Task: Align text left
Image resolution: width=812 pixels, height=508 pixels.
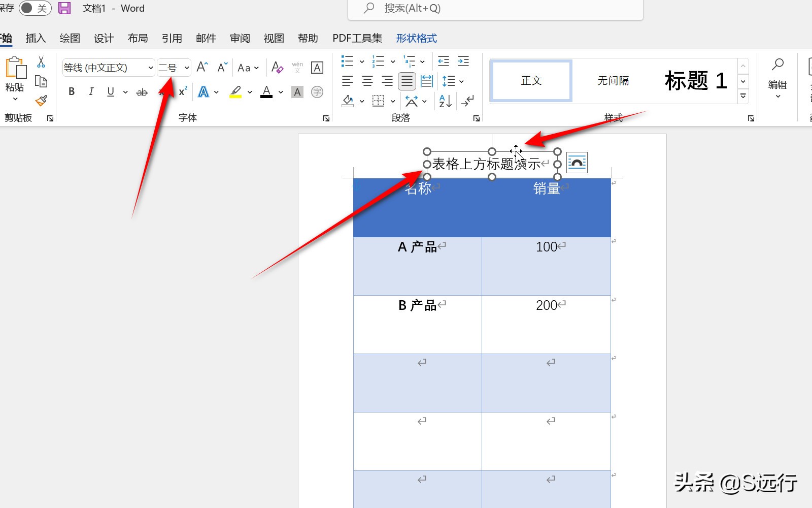Action: click(348, 81)
